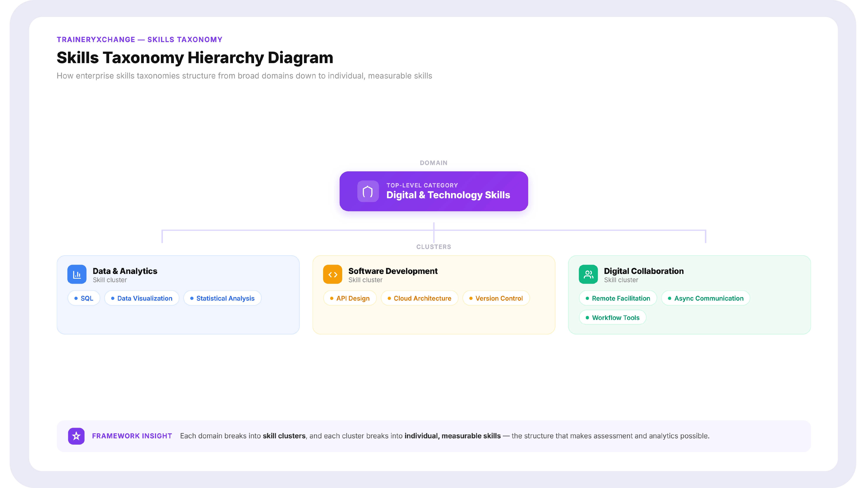Screen dimensions: 868x488
Task: Select the Cloud Architecture skill chip
Action: pyautogui.click(x=419, y=298)
